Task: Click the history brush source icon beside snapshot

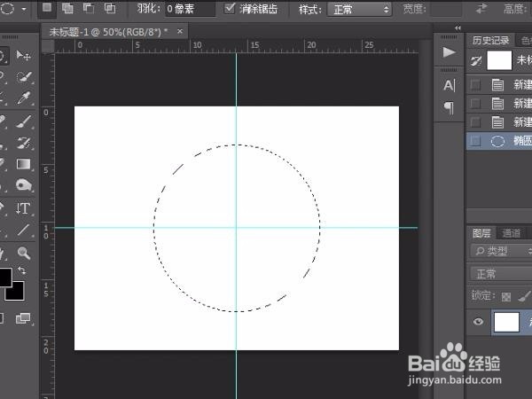Action: coord(475,61)
